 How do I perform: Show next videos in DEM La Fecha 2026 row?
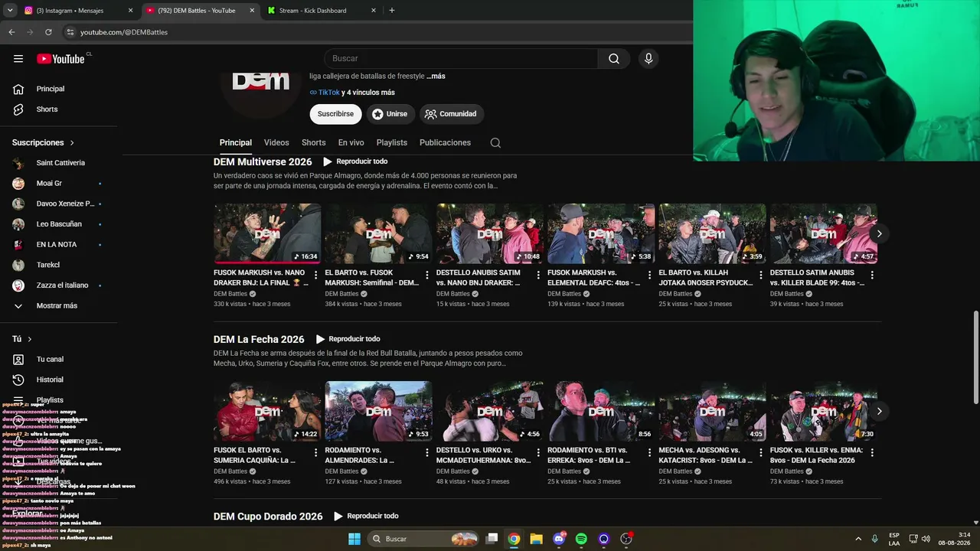[879, 412]
